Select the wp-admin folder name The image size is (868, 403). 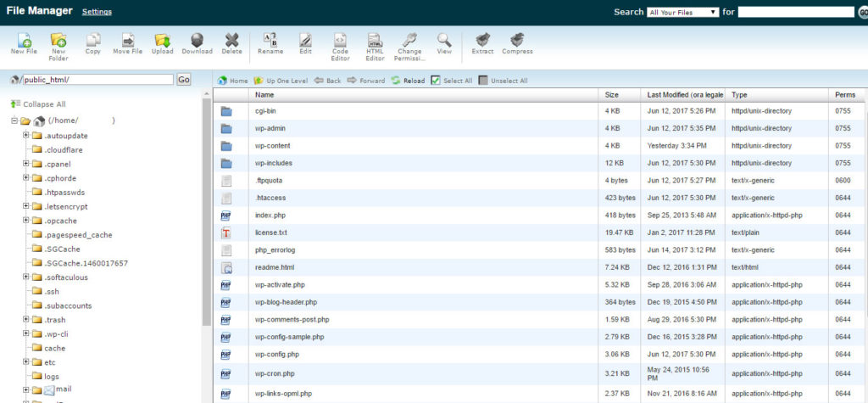coord(270,129)
